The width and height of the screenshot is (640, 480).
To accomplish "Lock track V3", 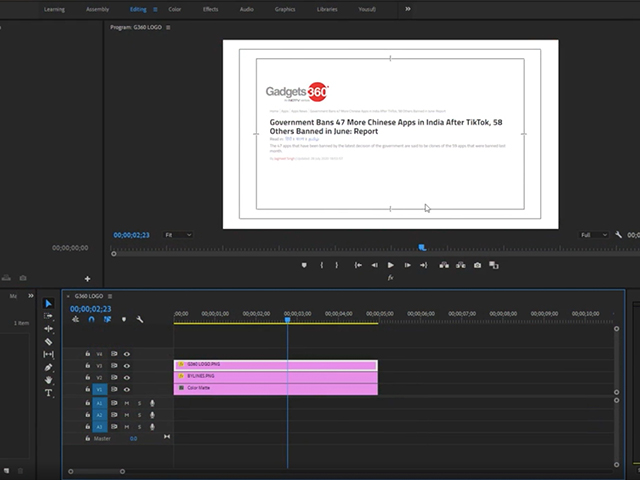I will point(87,365).
